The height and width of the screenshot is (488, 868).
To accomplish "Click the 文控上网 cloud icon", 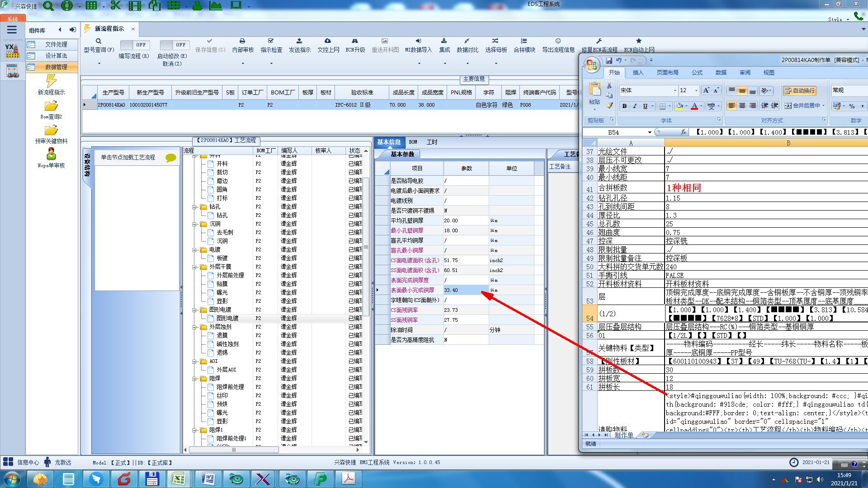I will pos(328,41).
